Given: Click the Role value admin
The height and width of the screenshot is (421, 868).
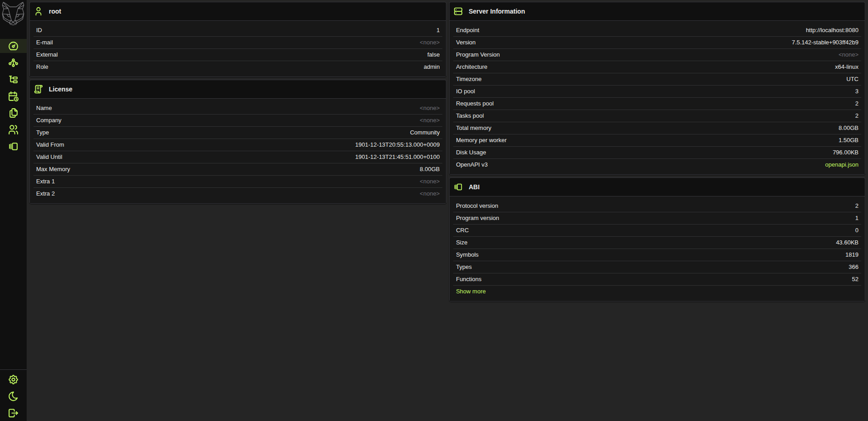Looking at the screenshot, I should tap(432, 67).
